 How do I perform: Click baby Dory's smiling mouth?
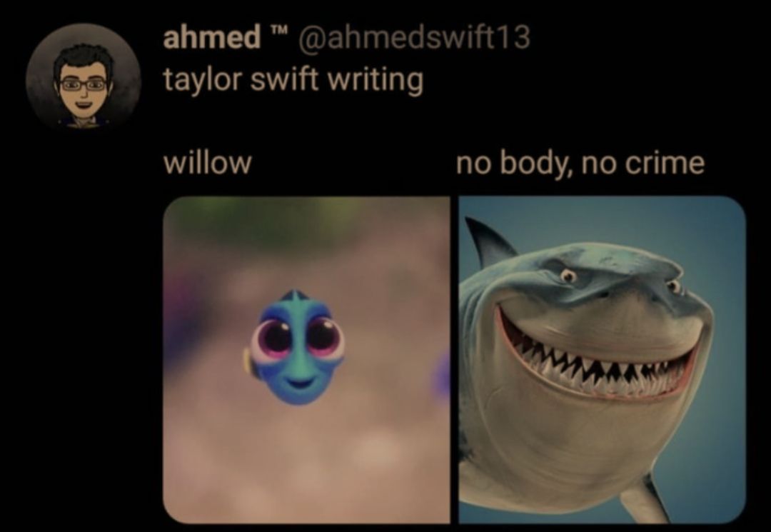tap(301, 382)
